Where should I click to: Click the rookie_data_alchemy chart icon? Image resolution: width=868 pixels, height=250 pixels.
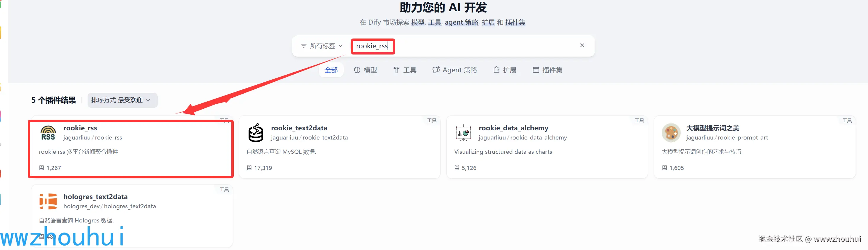click(463, 133)
